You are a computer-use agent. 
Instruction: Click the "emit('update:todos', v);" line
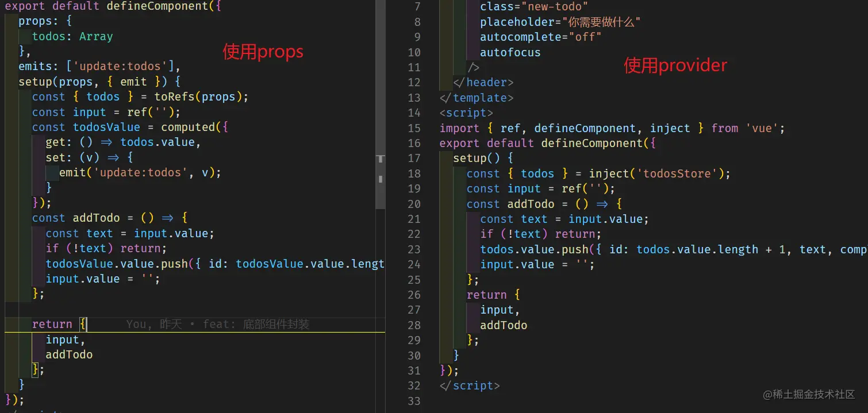tap(140, 172)
